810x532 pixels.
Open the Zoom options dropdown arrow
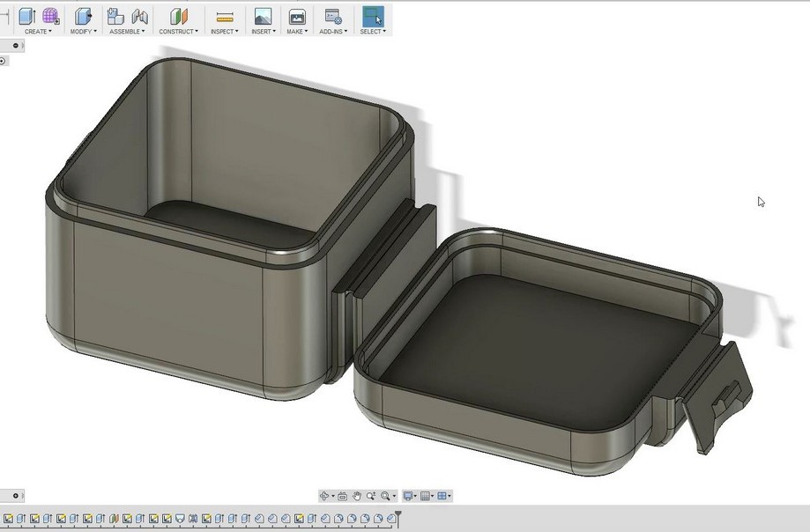[393, 496]
